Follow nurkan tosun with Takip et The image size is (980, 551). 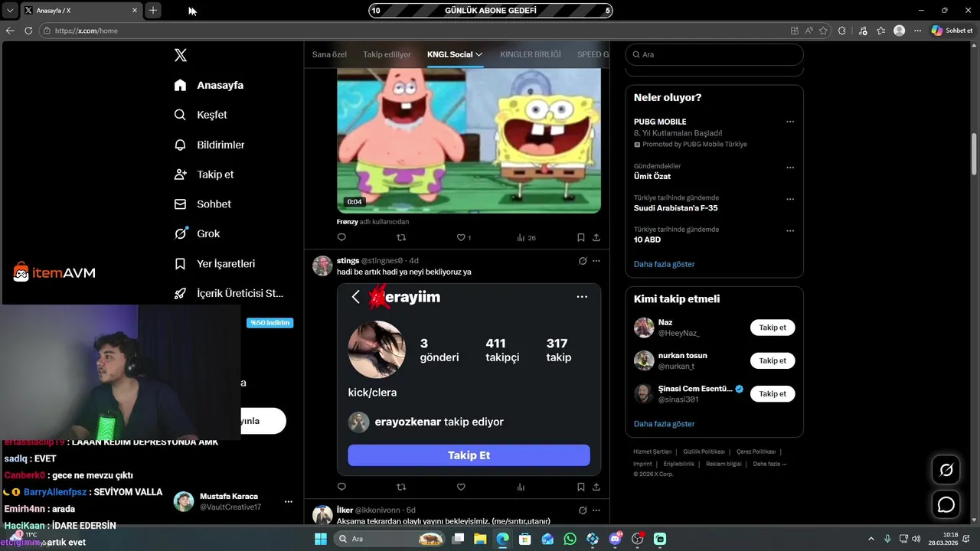[x=773, y=360]
